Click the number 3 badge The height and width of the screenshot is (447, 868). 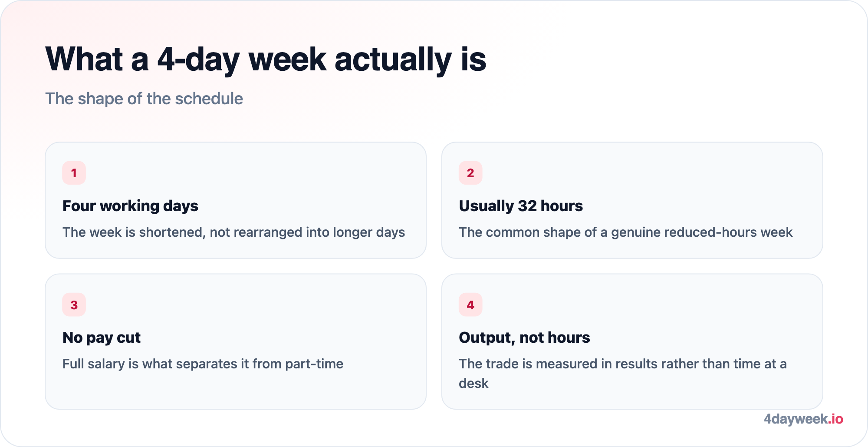(74, 305)
